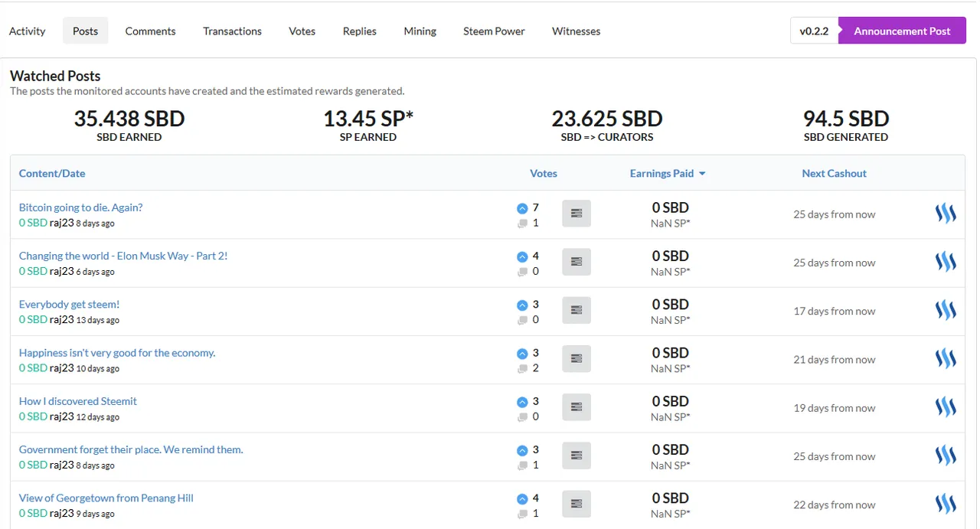The width and height of the screenshot is (980, 529).
Task: Open the Votes tab
Action: tap(302, 31)
